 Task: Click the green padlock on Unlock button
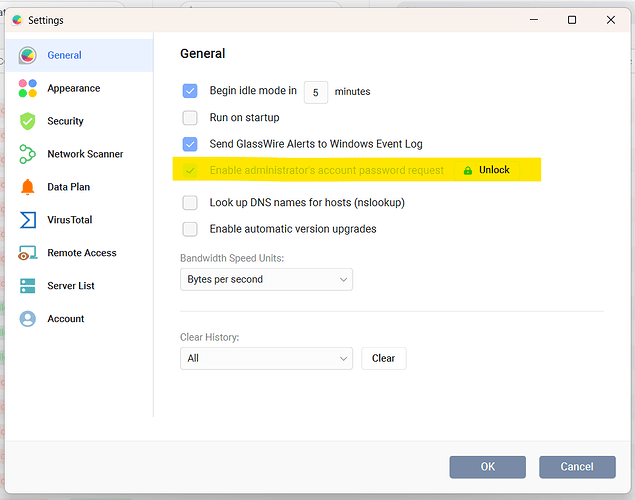[468, 170]
